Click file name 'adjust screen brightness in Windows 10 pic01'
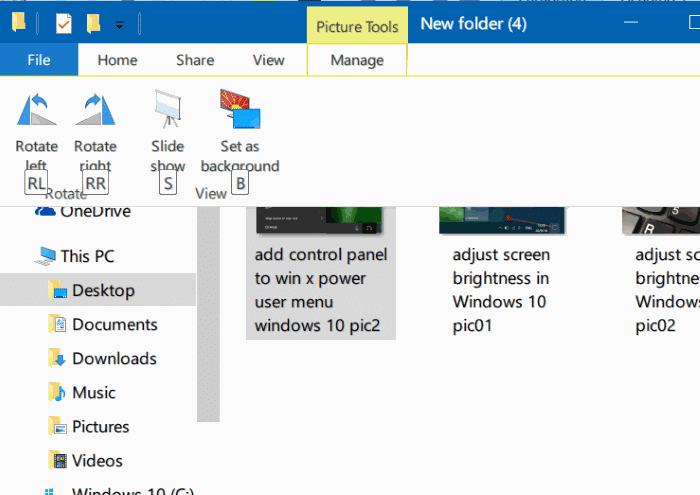This screenshot has height=495, width=700. [501, 290]
